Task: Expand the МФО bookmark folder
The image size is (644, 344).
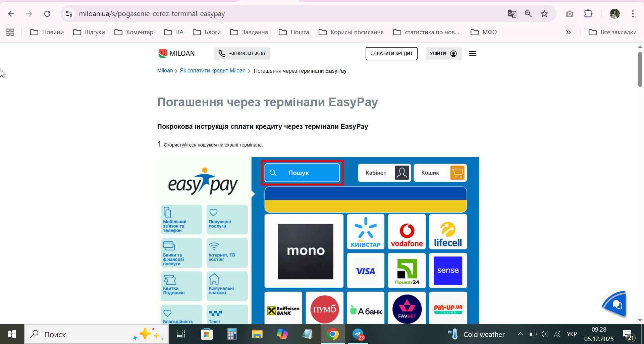Action: [x=484, y=32]
